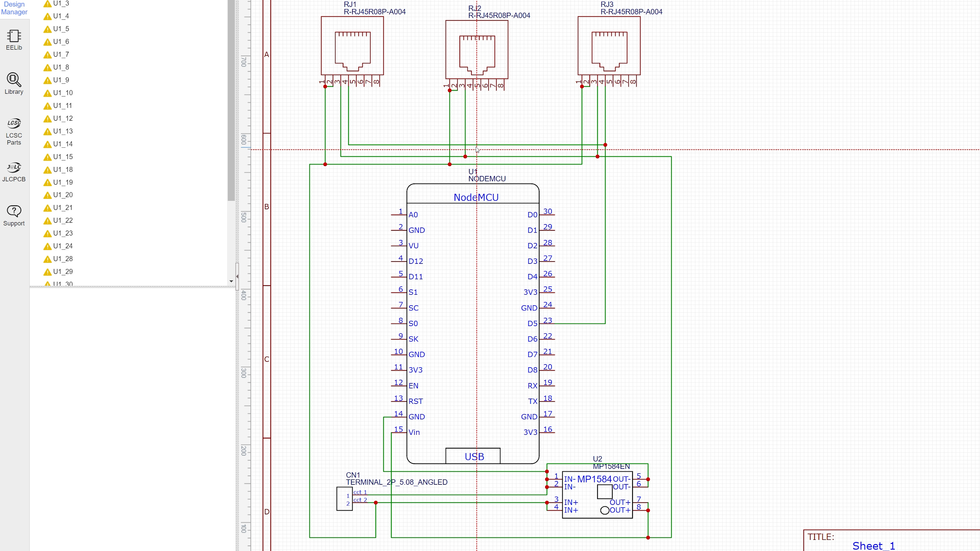This screenshot has height=551, width=980.
Task: Click the JLCPCB sidebar icon
Action: [14, 171]
